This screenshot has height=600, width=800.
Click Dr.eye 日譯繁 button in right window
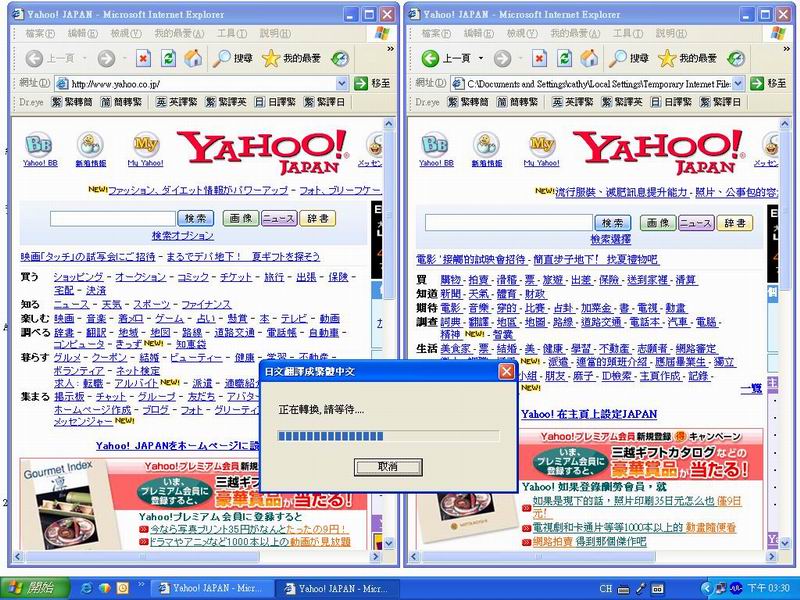[671, 102]
